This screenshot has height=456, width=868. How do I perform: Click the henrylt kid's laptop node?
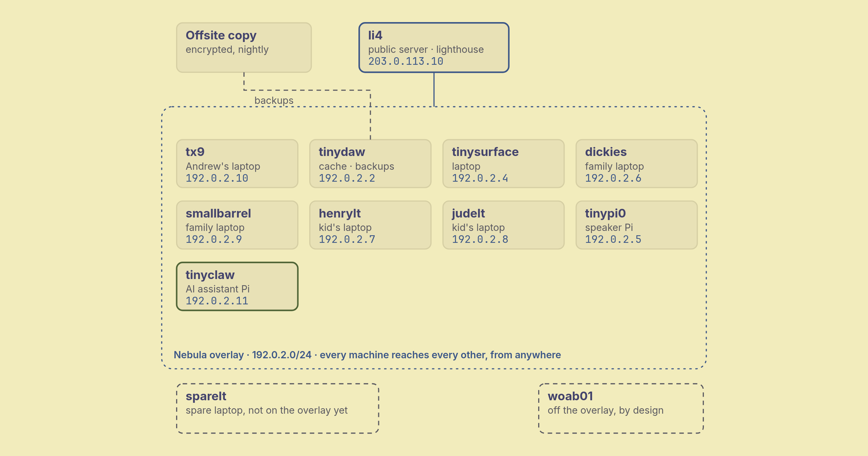370,225
